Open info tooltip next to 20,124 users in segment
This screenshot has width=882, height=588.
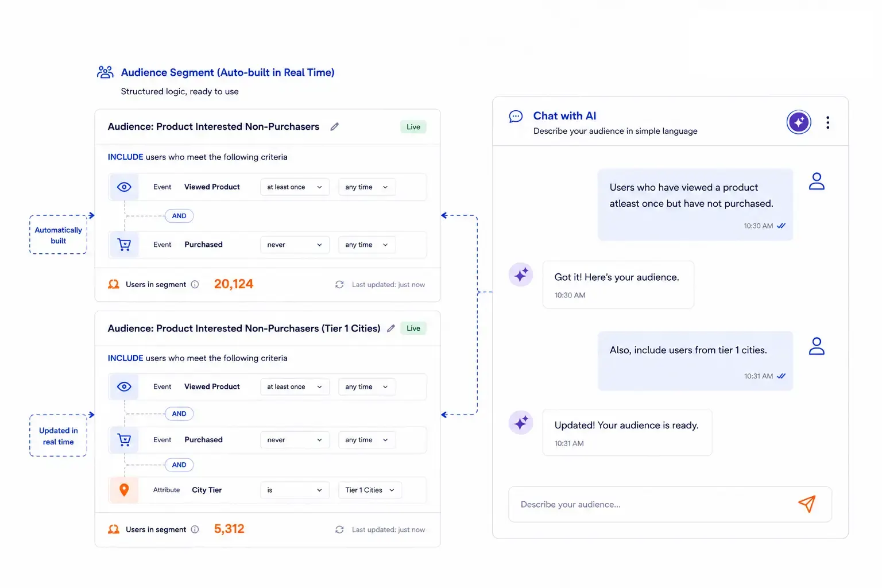click(x=195, y=284)
